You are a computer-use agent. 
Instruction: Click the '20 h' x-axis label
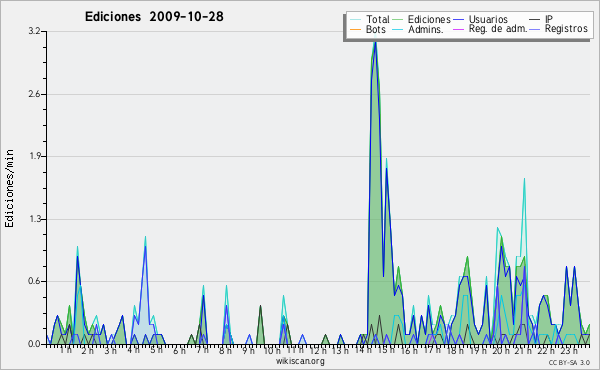point(501,350)
